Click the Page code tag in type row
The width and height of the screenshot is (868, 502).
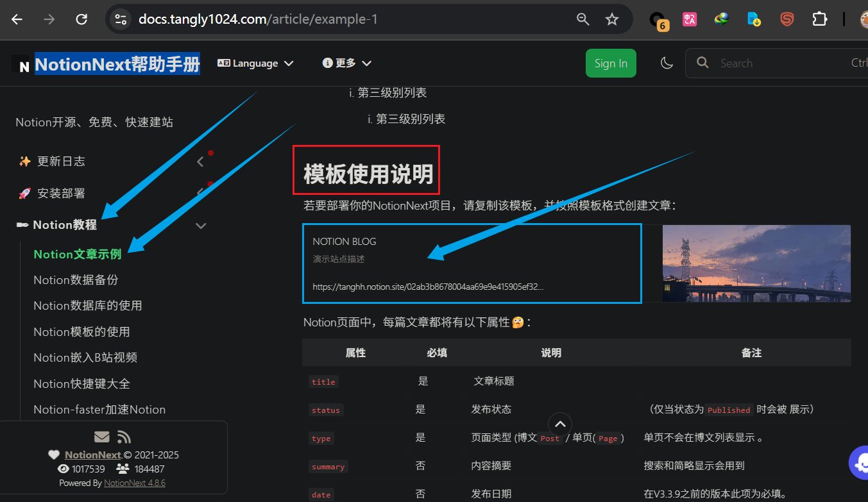pyautogui.click(x=608, y=439)
